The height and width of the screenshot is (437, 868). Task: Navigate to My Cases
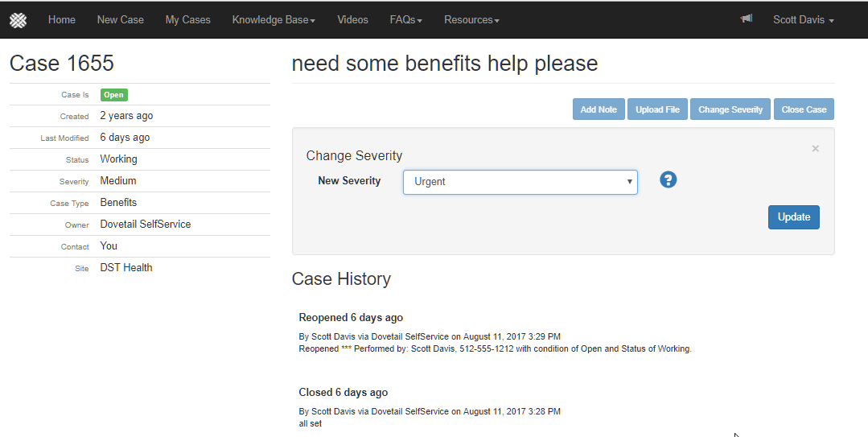coord(188,19)
